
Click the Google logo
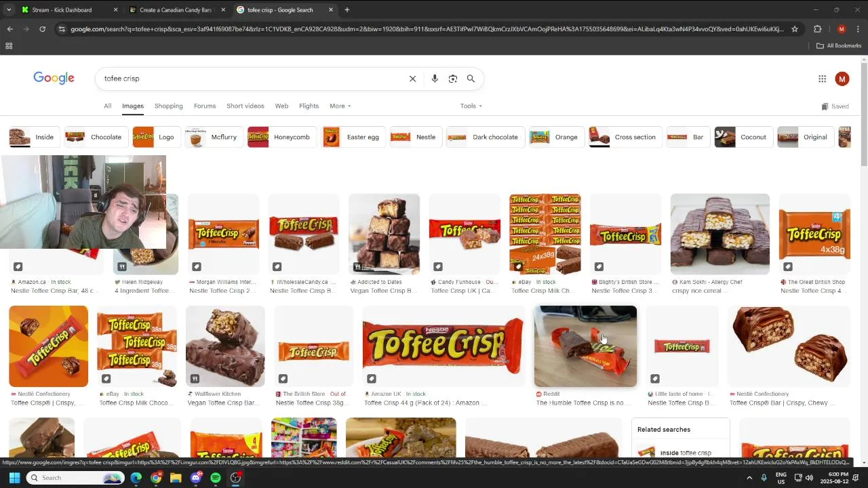tap(54, 78)
